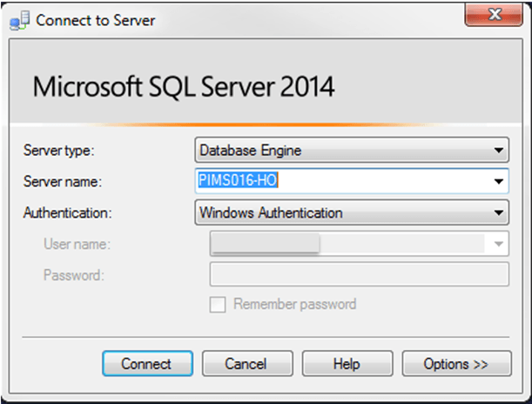Click the Connect button
This screenshot has width=532, height=404.
[148, 364]
